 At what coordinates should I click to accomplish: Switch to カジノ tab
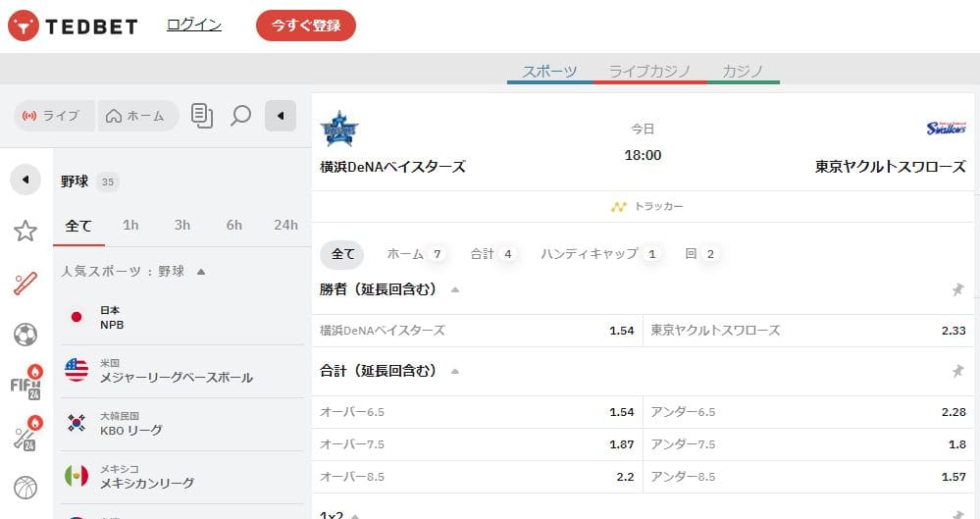click(744, 72)
